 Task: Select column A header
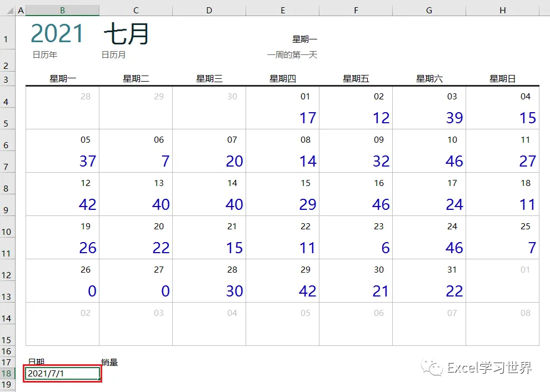pyautogui.click(x=21, y=11)
